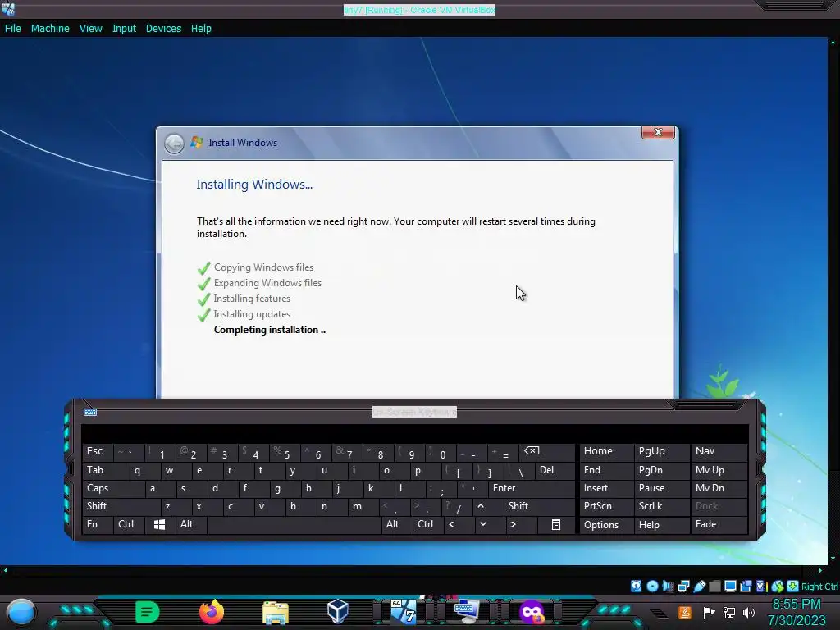This screenshot has width=840, height=630.
Task: Toggle the right Ctrl key on keyboard
Action: click(427, 525)
